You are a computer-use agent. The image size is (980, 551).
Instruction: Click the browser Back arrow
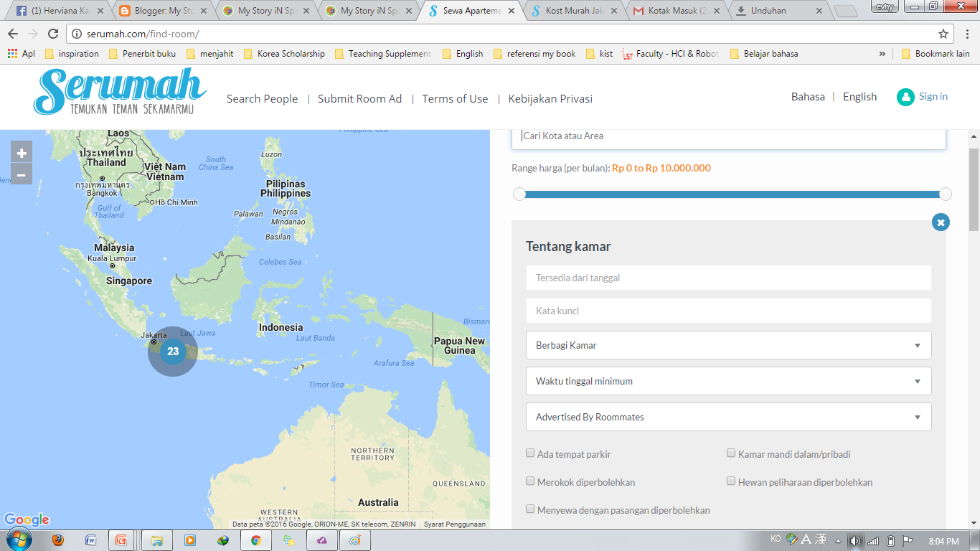pyautogui.click(x=14, y=34)
